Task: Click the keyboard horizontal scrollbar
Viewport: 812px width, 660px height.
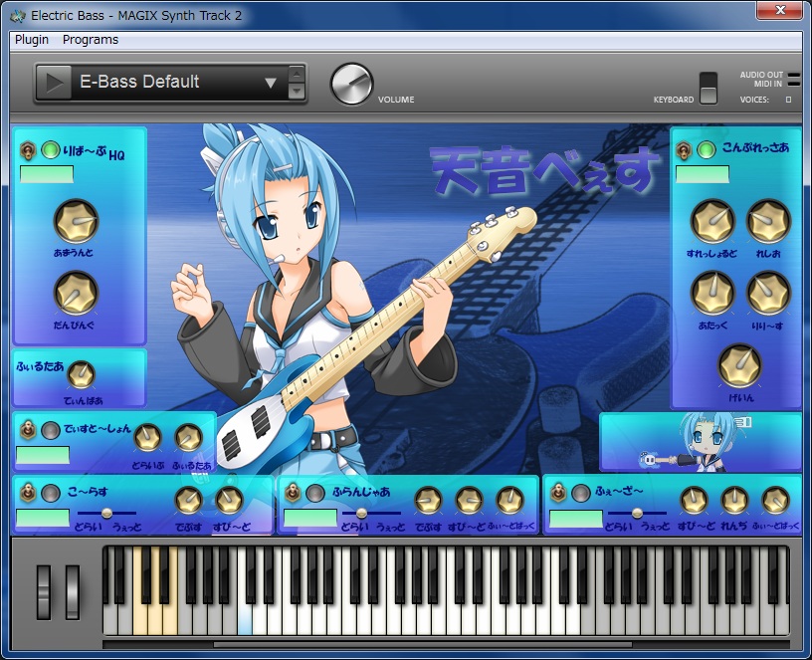Action: (x=422, y=644)
